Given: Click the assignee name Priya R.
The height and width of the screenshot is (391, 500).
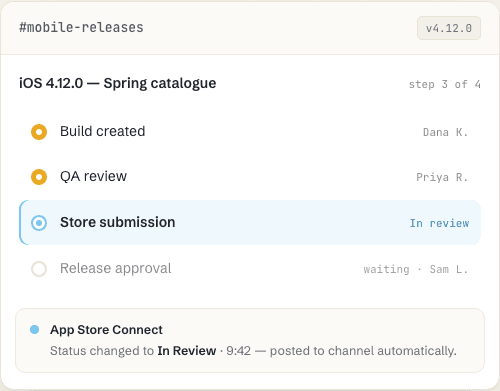Looking at the screenshot, I should 442,177.
